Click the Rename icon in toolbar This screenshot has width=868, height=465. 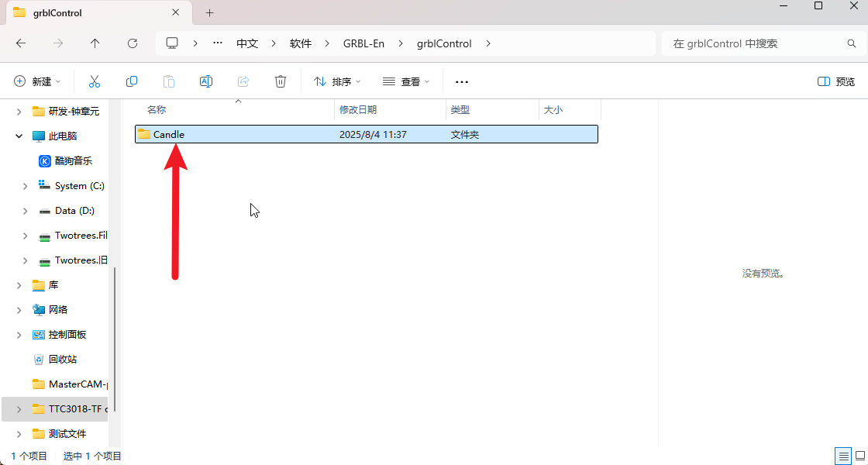point(206,81)
